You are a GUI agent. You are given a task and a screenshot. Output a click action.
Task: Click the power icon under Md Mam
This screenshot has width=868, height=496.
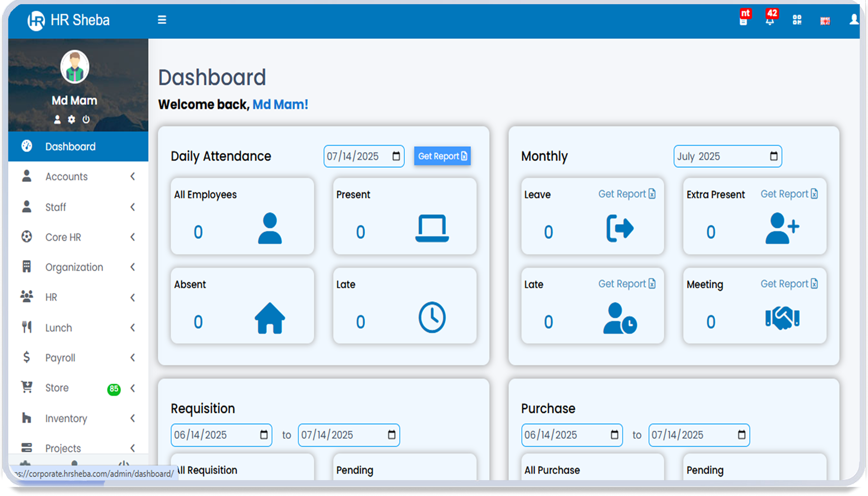(x=86, y=119)
